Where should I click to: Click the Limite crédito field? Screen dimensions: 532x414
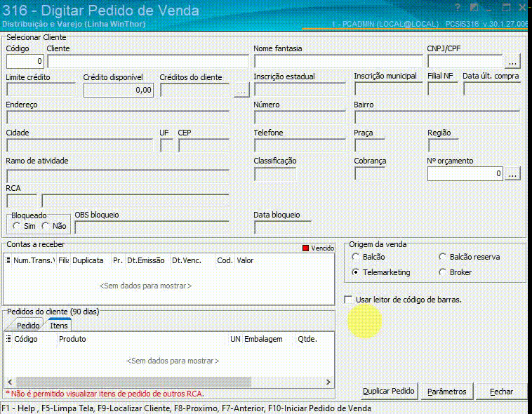[x=41, y=90]
